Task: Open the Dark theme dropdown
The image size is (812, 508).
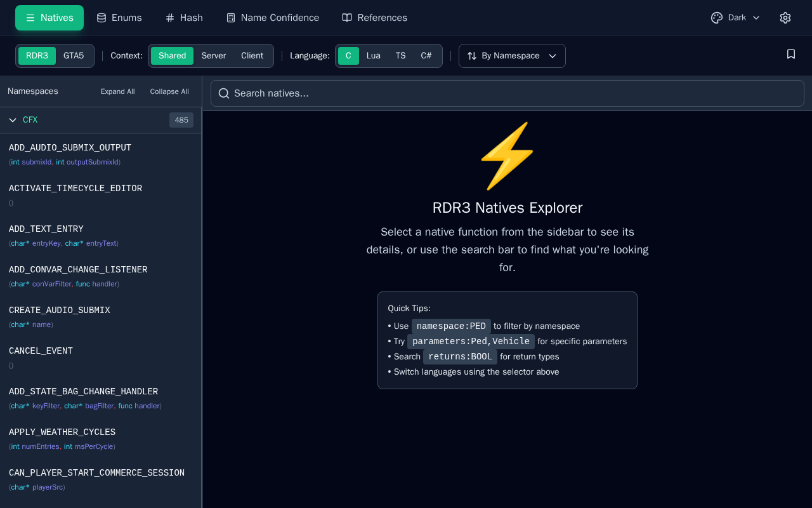Action: 743,18
